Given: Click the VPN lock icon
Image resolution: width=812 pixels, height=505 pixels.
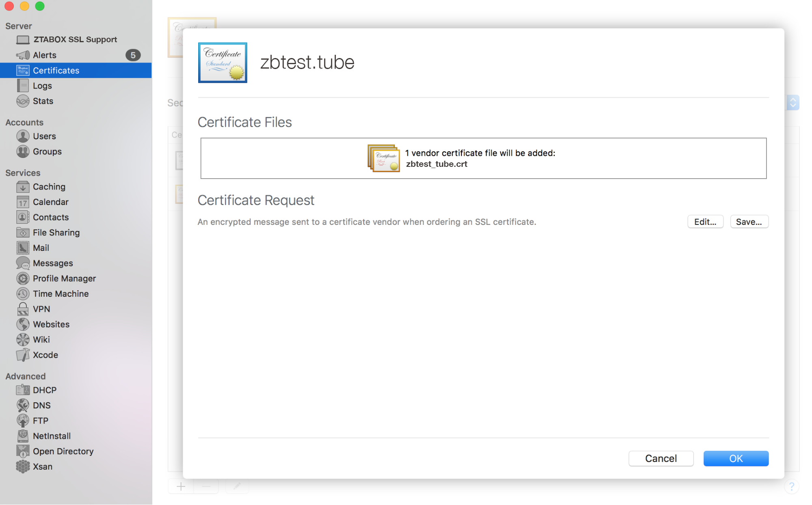Looking at the screenshot, I should (23, 309).
